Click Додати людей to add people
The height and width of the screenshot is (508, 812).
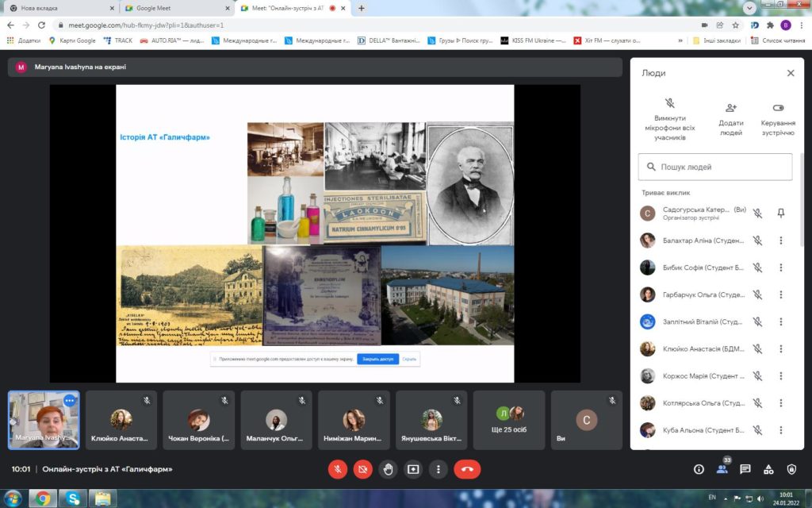730,120
